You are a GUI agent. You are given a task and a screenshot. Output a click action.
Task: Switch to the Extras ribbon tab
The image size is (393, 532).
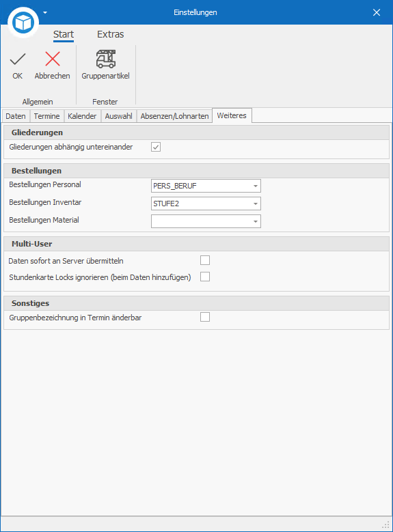coord(111,34)
